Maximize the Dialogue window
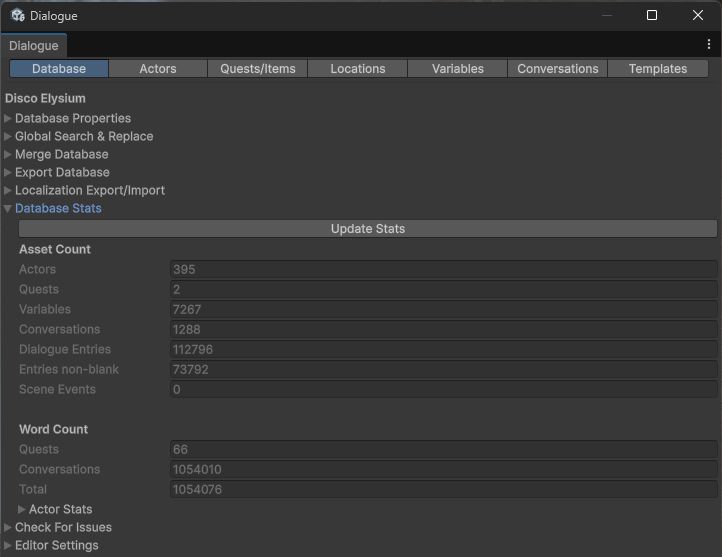The image size is (722, 557). [x=652, y=15]
